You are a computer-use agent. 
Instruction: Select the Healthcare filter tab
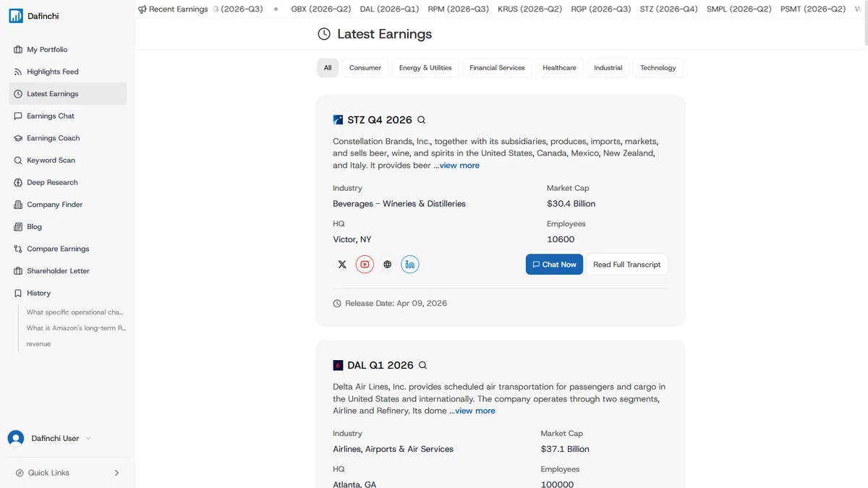click(x=560, y=68)
